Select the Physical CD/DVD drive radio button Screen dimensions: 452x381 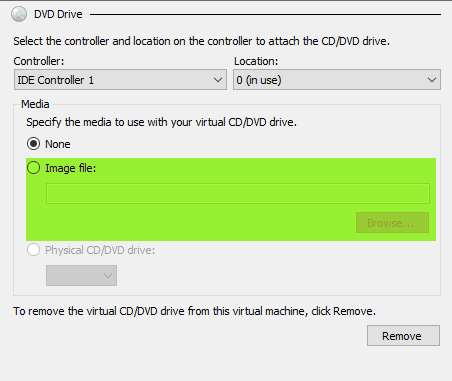click(x=33, y=250)
